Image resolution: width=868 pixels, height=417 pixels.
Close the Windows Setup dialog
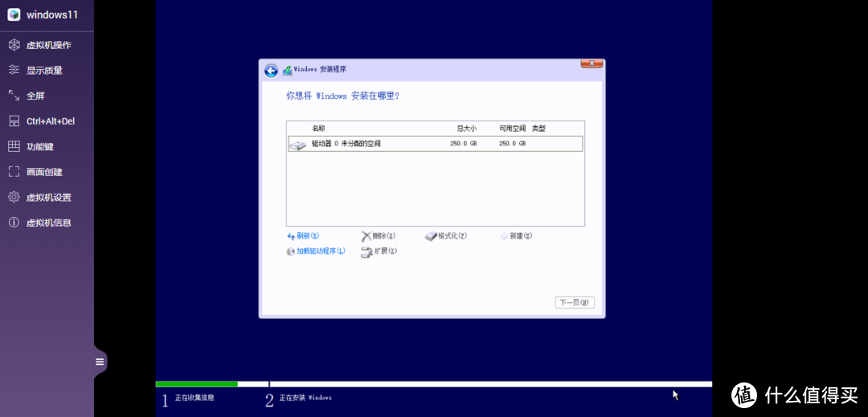(592, 63)
